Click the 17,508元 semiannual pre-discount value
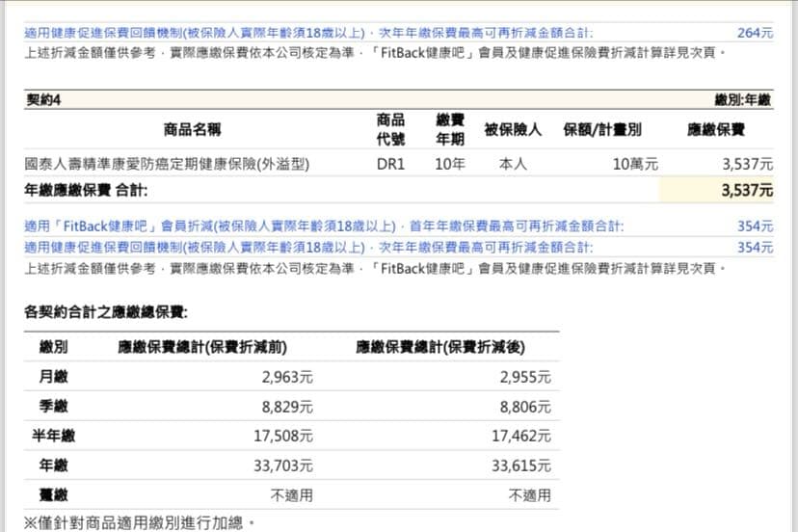The width and height of the screenshot is (798, 532). tap(283, 436)
